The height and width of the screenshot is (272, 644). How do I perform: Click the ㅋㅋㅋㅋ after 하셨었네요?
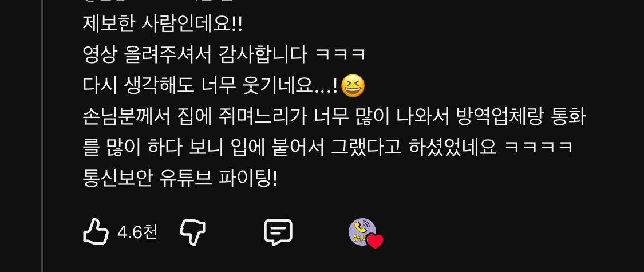[x=538, y=148]
